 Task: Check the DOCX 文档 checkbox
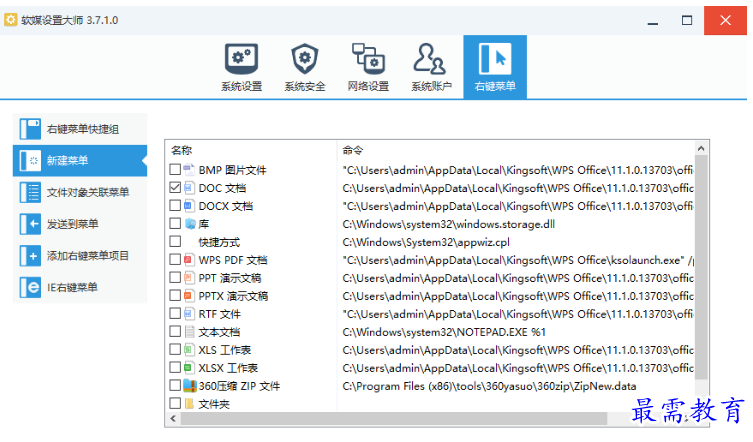coord(175,206)
